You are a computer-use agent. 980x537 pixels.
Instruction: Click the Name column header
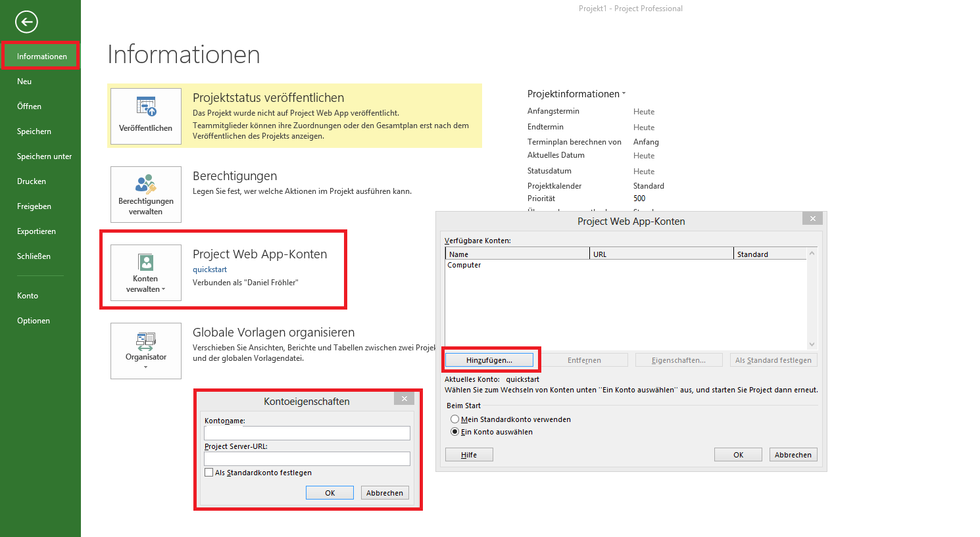(518, 254)
